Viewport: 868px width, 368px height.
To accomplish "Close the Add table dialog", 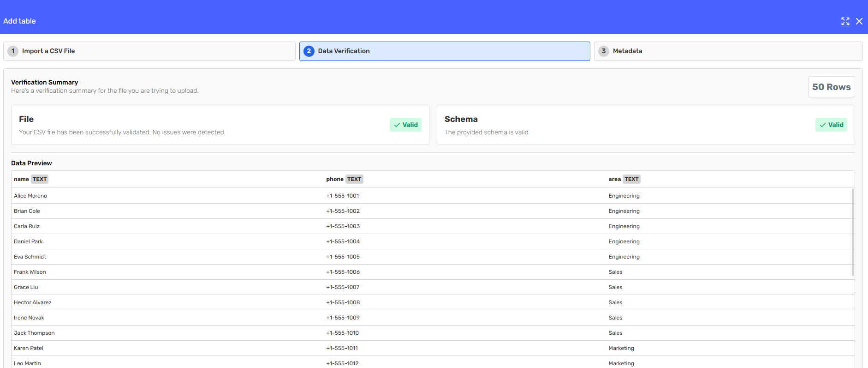I will 859,21.
